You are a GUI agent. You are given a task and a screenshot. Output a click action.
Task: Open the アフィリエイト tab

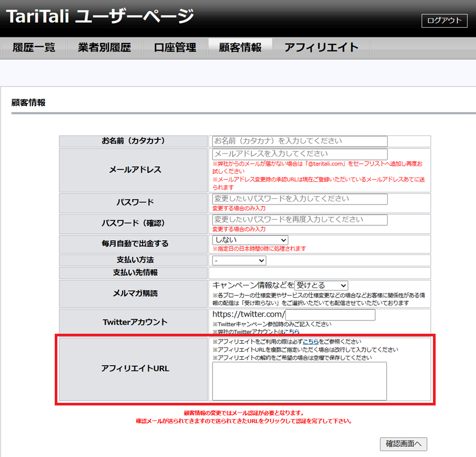point(321,47)
